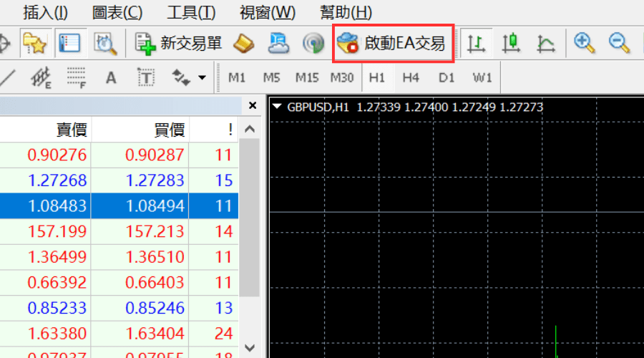644x358 pixels.
Task: Zoom in on the chart
Action: [x=585, y=43]
